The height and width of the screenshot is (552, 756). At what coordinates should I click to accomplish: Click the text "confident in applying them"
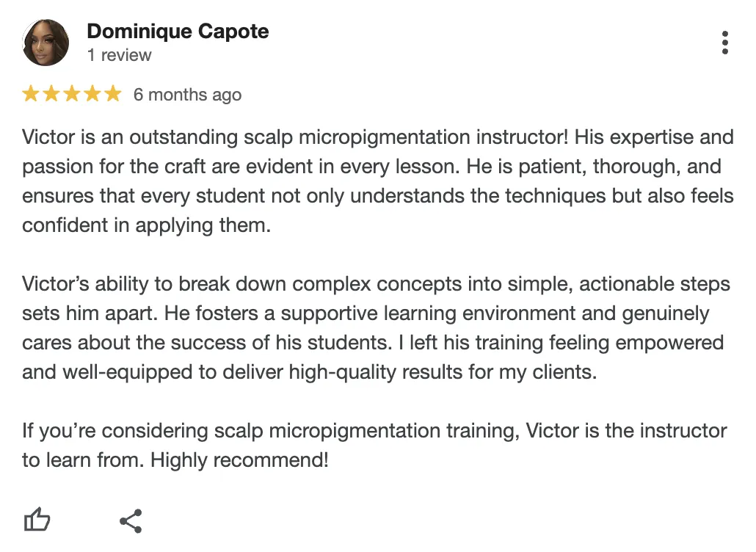(147, 225)
